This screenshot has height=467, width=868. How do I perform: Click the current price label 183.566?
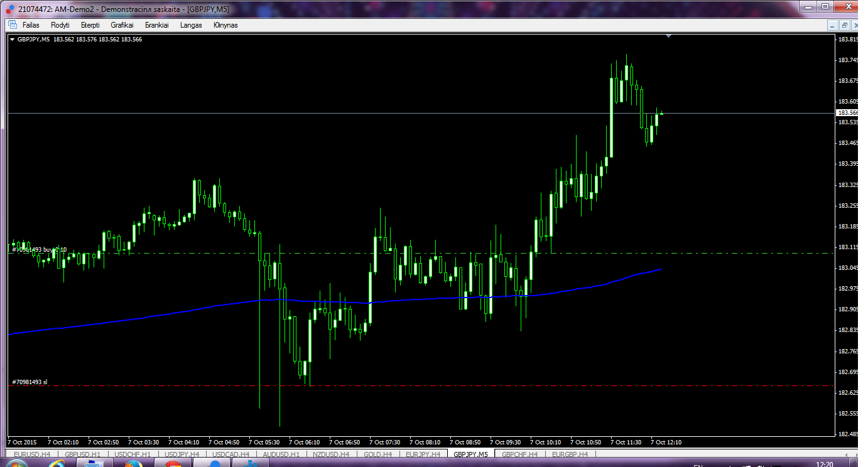click(847, 113)
